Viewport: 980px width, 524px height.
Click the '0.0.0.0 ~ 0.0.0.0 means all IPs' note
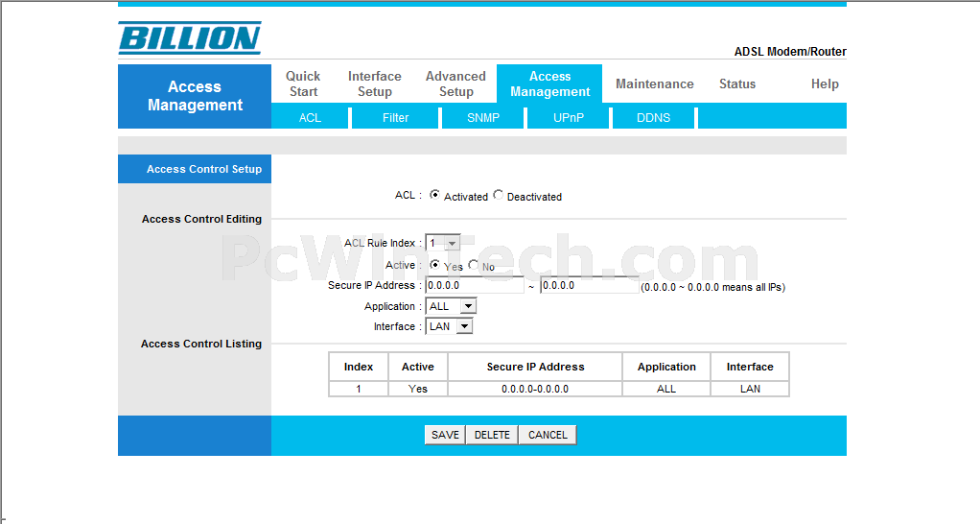coord(713,287)
